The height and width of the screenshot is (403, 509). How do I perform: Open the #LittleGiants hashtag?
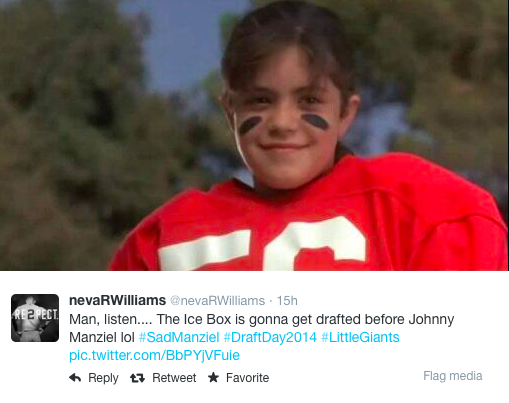(360, 337)
